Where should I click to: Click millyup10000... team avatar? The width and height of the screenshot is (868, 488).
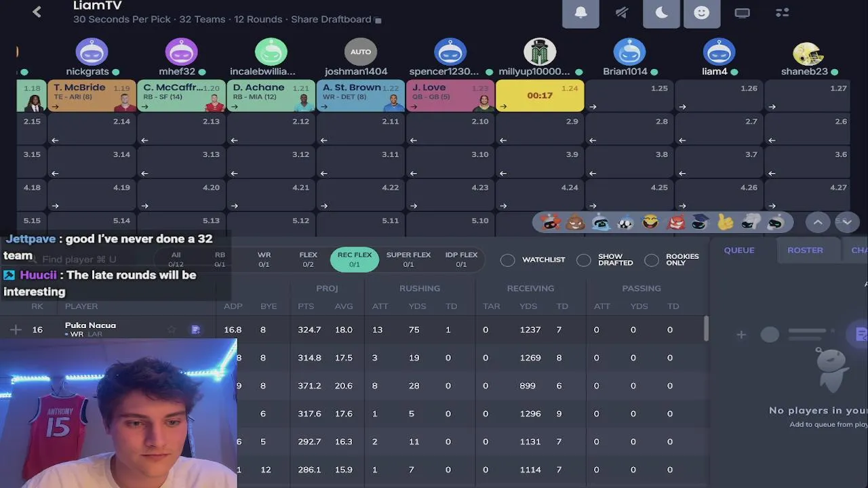(x=539, y=52)
